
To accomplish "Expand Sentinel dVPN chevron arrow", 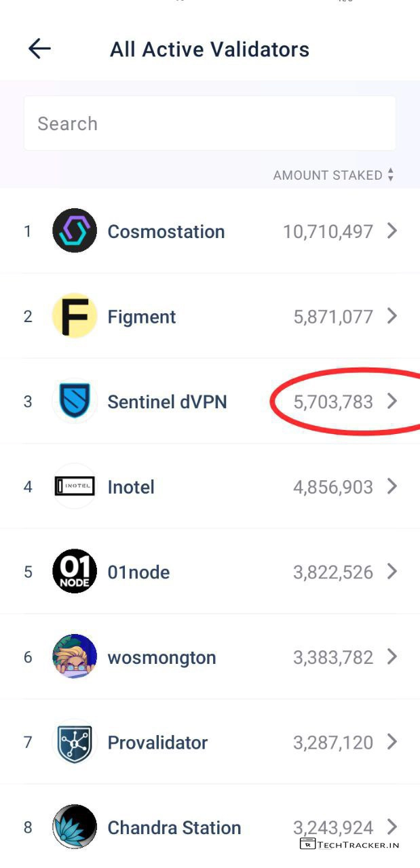I will [392, 401].
